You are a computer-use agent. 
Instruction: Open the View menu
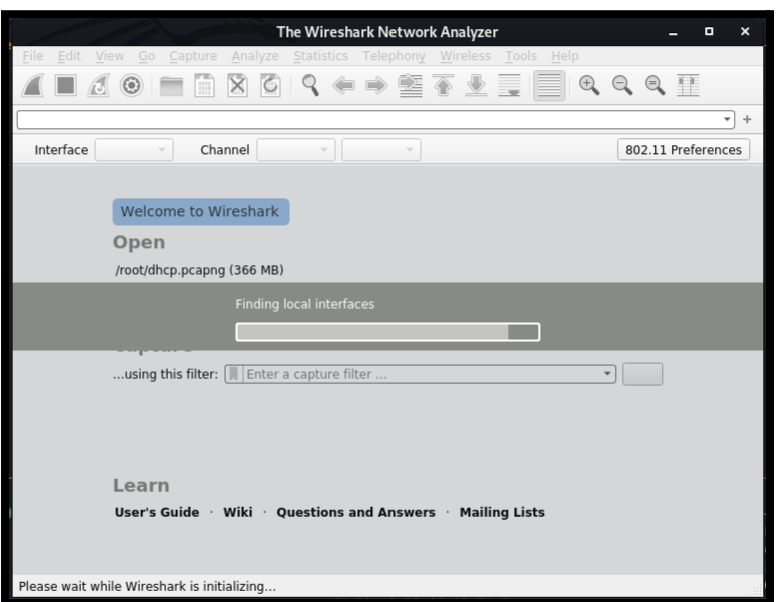(x=110, y=56)
